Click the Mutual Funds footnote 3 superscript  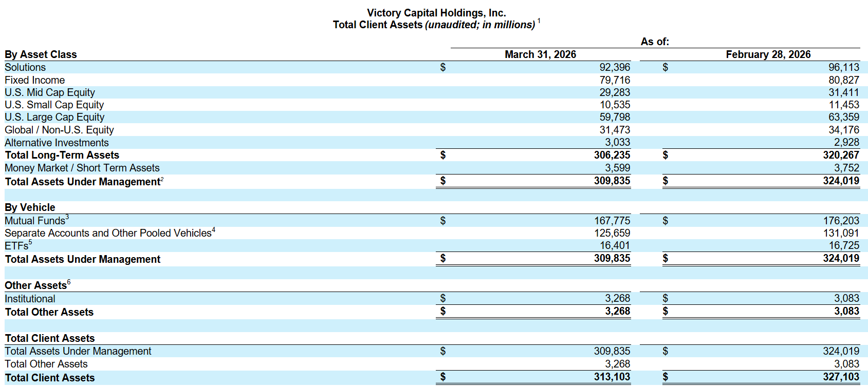[67, 218]
